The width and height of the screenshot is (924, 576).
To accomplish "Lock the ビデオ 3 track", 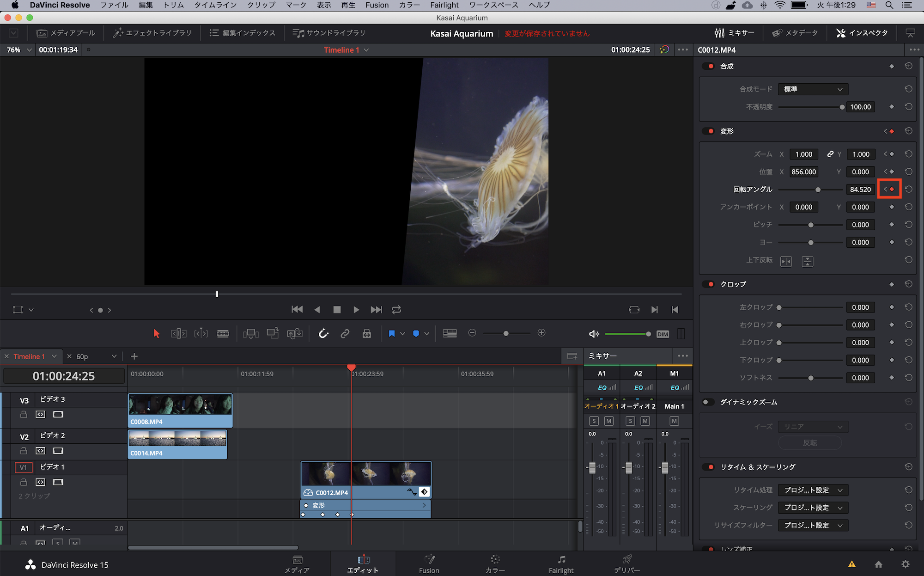I will tap(24, 415).
